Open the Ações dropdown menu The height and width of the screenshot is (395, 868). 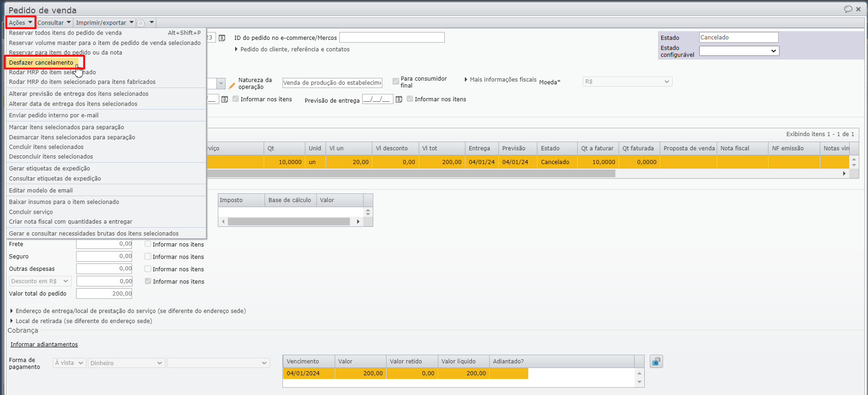(21, 22)
